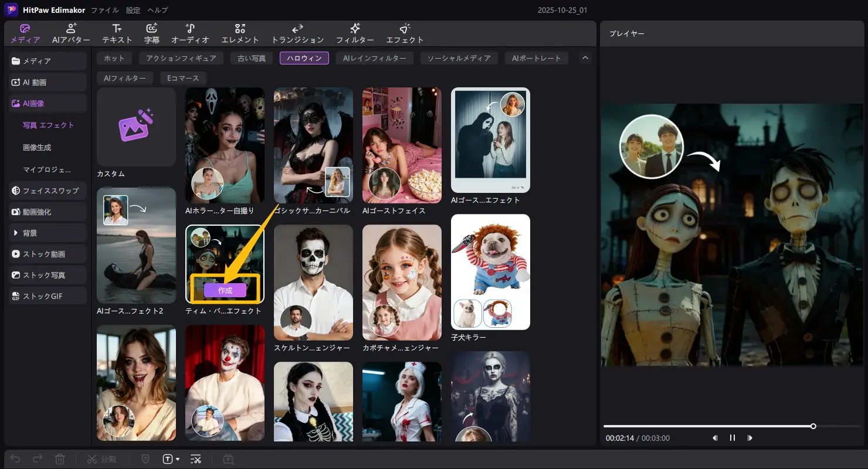Expand the 背景 sidebar section
The width and height of the screenshot is (868, 469).
point(48,233)
